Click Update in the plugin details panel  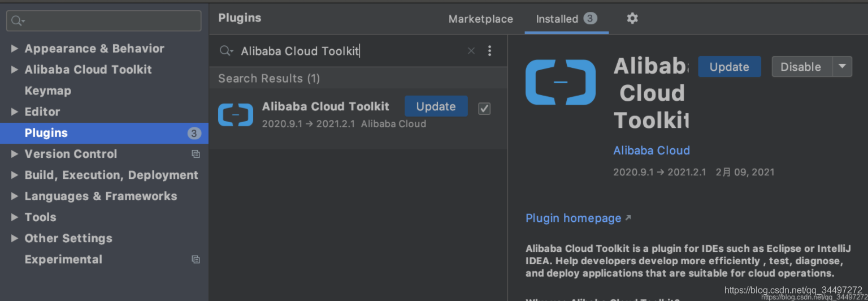pos(729,67)
